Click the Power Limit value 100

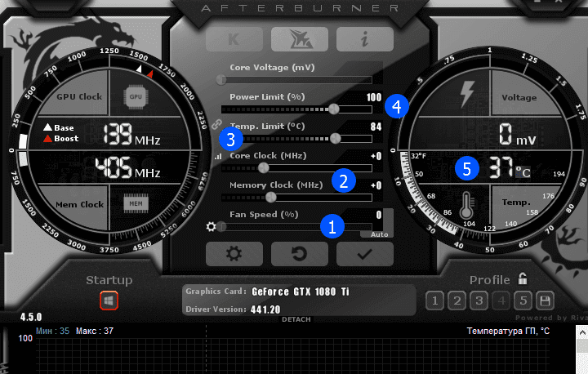374,97
